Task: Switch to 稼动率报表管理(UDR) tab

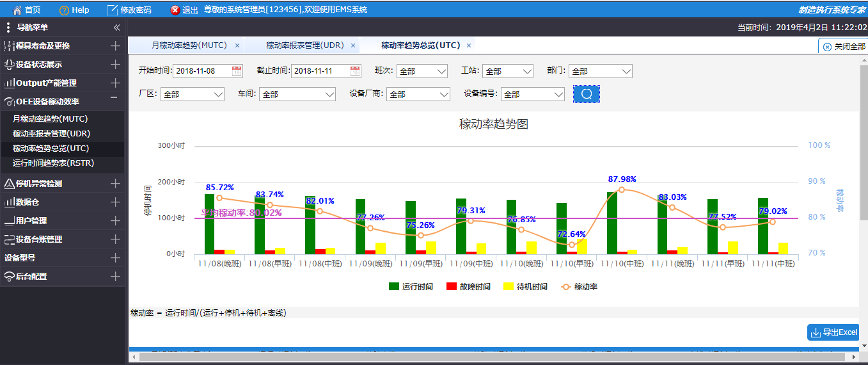Action: [304, 45]
